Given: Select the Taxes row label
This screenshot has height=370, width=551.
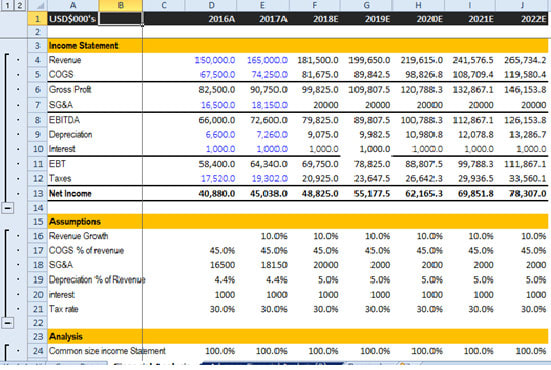Looking at the screenshot, I should coord(60,178).
